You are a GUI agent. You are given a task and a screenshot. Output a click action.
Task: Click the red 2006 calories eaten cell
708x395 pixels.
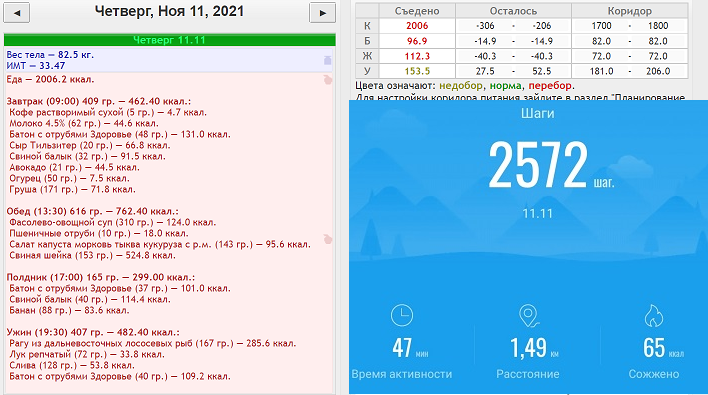417,26
